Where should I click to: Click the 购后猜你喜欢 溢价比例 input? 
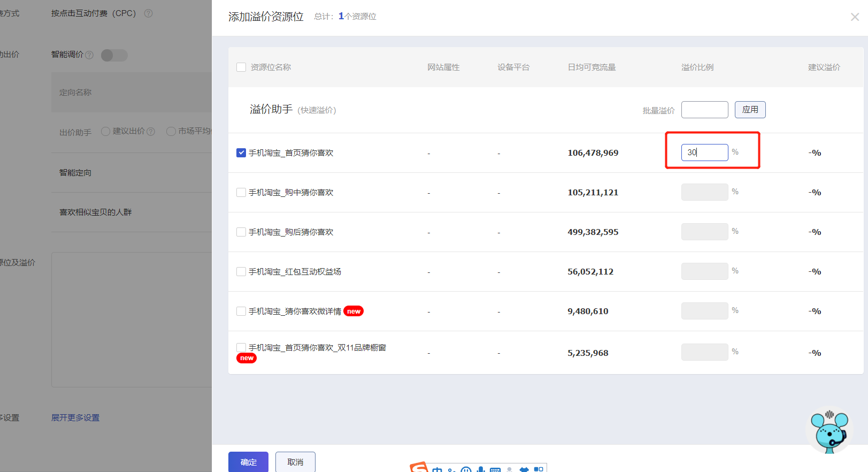coord(704,232)
